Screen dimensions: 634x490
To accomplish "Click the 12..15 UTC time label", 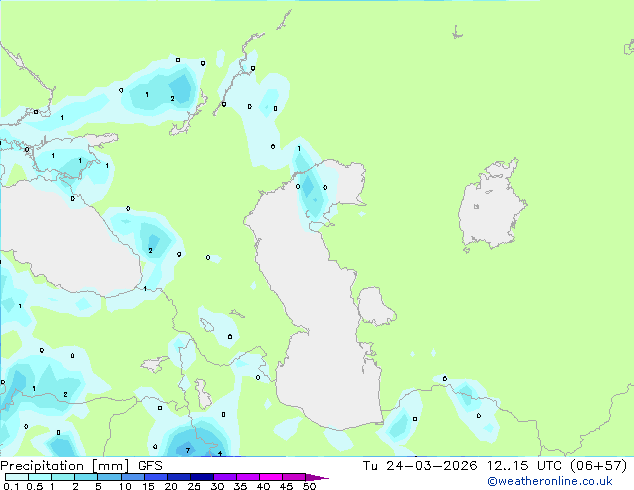I will [x=524, y=466].
